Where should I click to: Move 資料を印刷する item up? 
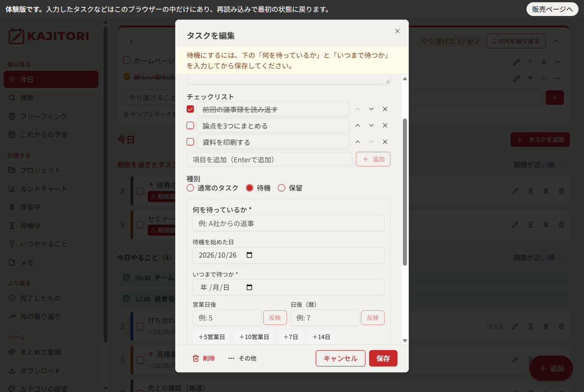pyautogui.click(x=358, y=142)
